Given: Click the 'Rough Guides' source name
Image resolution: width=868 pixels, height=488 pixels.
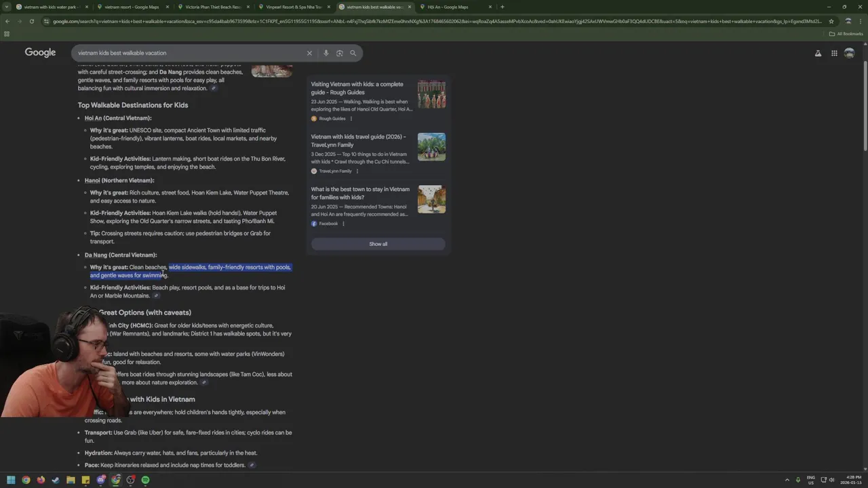Looking at the screenshot, I should click(x=332, y=119).
